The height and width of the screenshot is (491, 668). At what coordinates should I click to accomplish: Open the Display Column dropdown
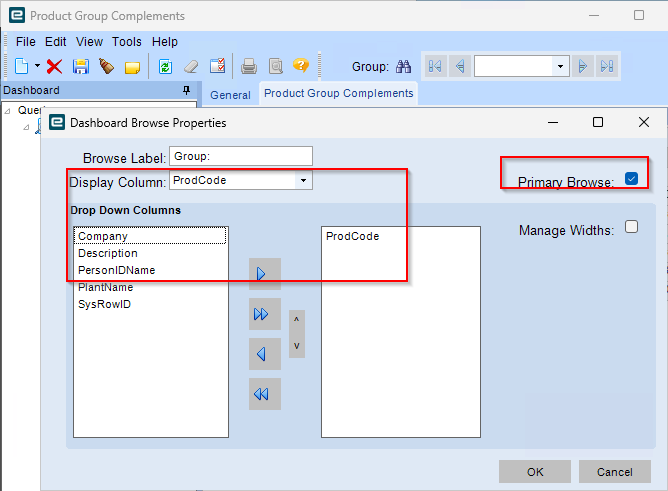[303, 181]
